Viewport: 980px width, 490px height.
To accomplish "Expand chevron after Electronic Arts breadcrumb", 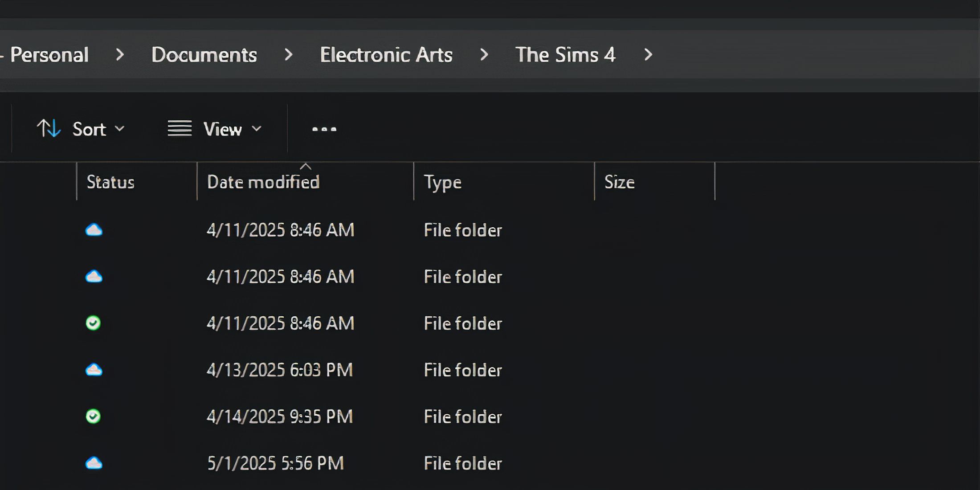I will pos(484,55).
